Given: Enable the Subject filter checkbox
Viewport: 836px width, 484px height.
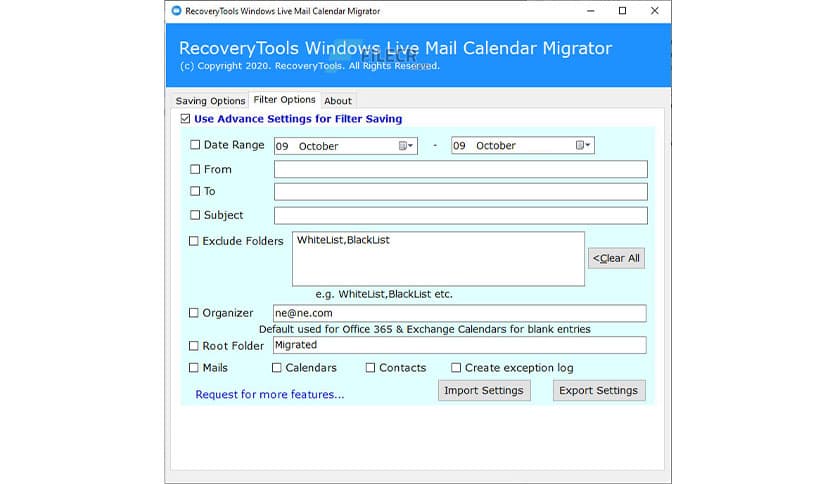Looking at the screenshot, I should [195, 215].
